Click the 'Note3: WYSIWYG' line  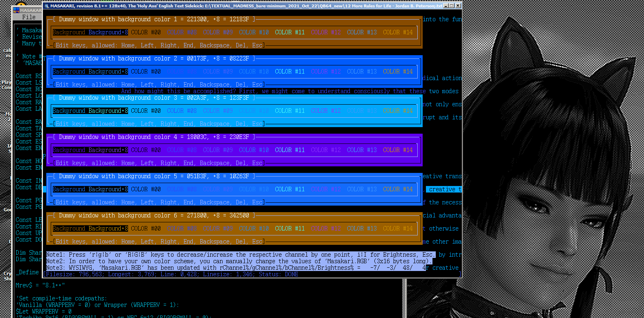[236, 268]
